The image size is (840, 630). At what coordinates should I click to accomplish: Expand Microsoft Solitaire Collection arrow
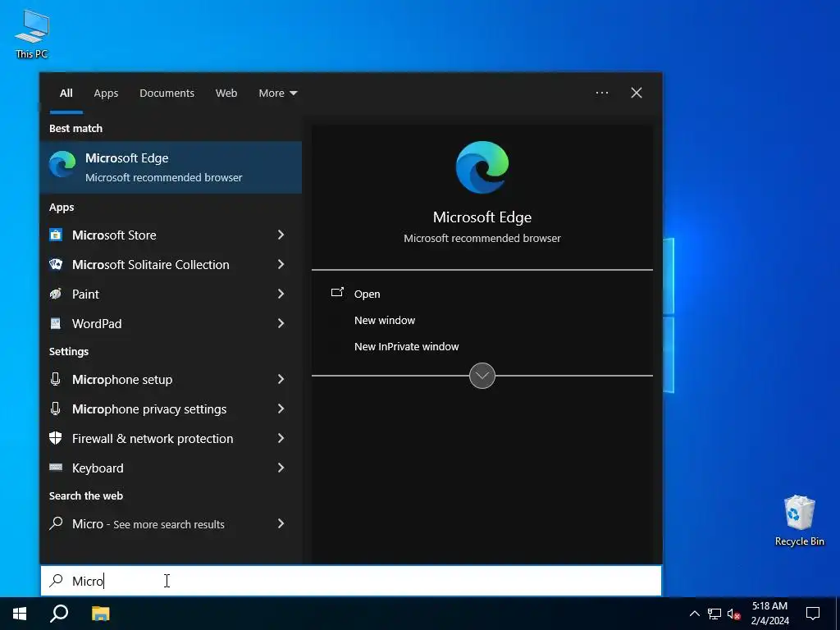coord(281,264)
